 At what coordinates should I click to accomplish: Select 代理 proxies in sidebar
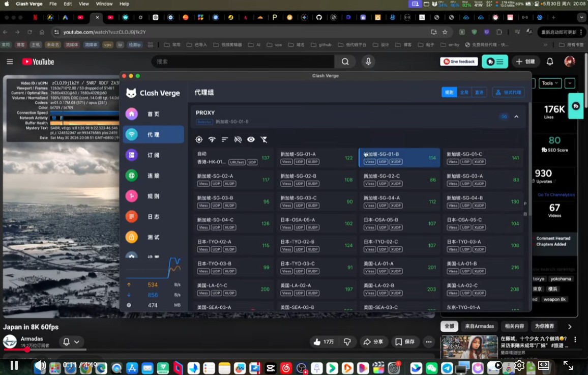pyautogui.click(x=154, y=134)
